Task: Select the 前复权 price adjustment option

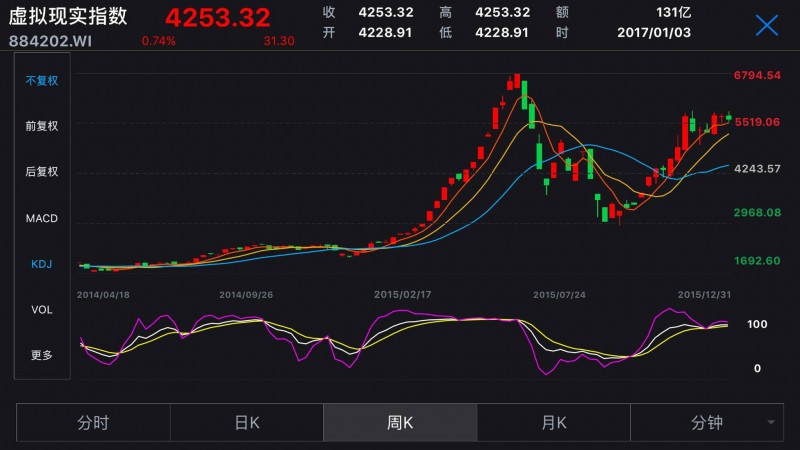Action: coord(42,126)
